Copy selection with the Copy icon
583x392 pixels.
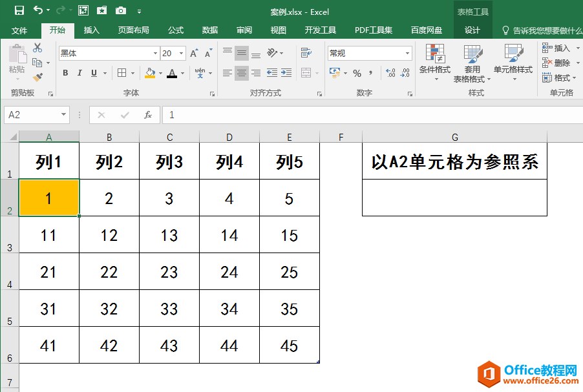tap(37, 63)
